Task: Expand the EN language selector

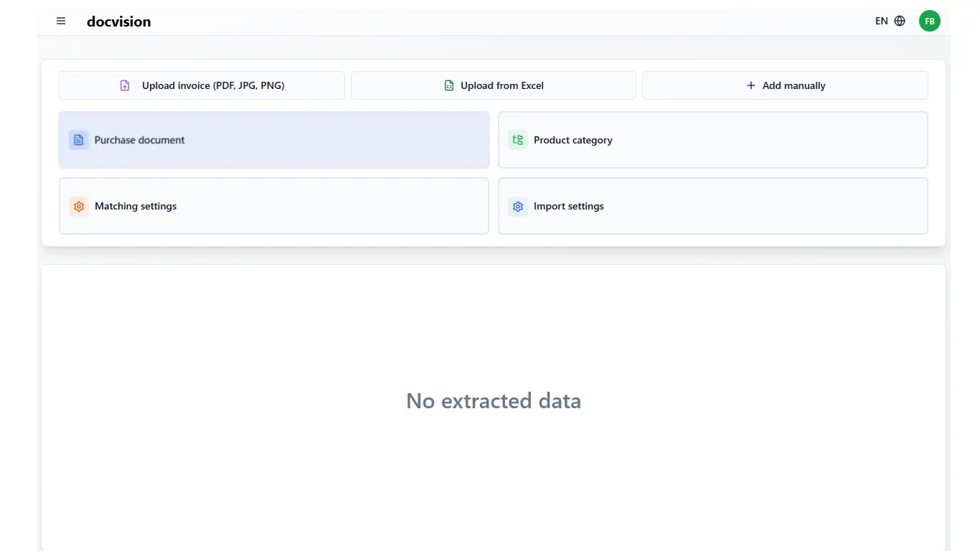Action: tap(882, 22)
